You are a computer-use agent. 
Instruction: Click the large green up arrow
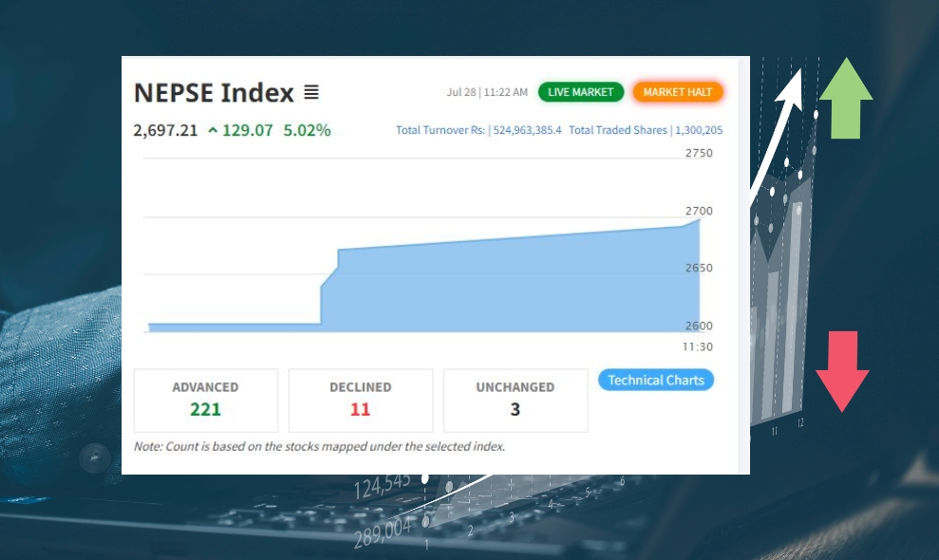pyautogui.click(x=845, y=98)
